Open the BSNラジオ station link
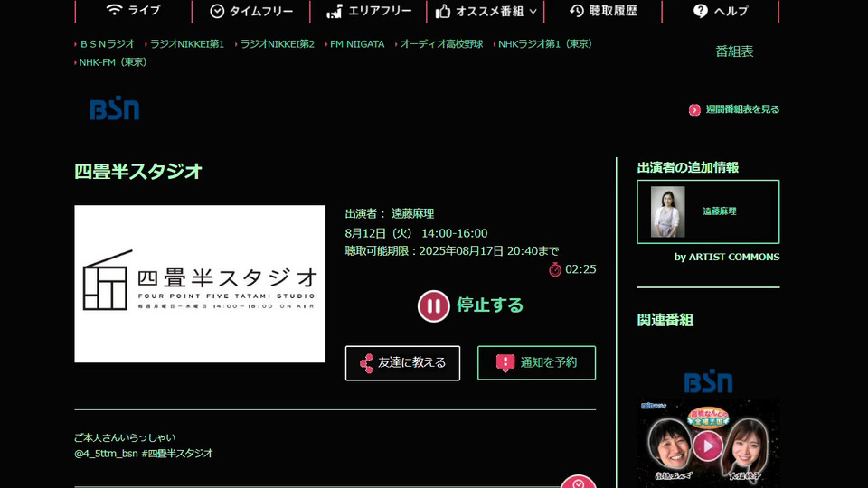The image size is (868, 488). pyautogui.click(x=107, y=44)
